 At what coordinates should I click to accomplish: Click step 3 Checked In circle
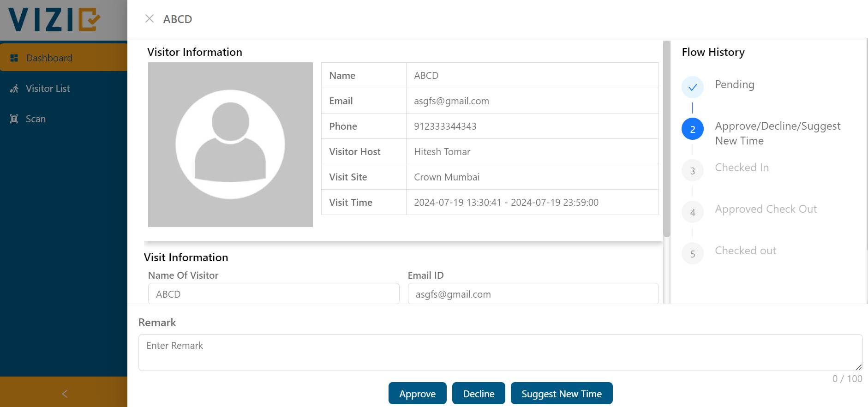692,171
